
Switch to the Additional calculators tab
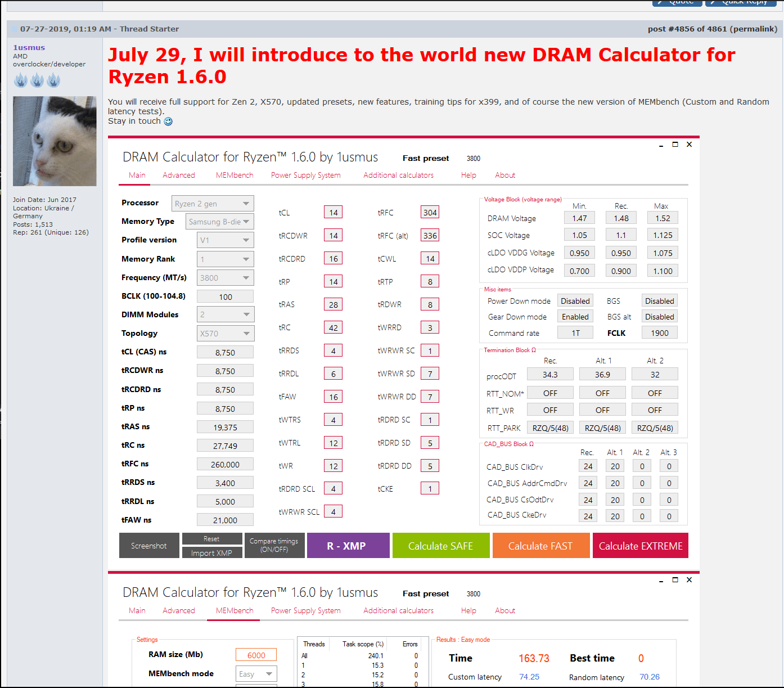pyautogui.click(x=398, y=175)
